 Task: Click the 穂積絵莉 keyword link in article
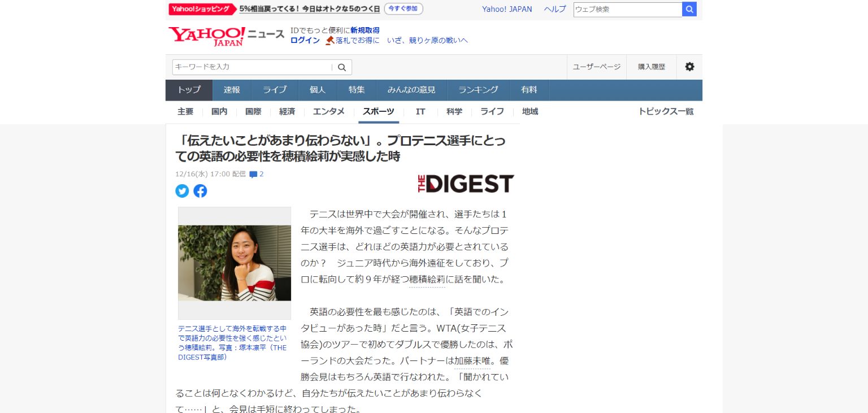pos(427,279)
